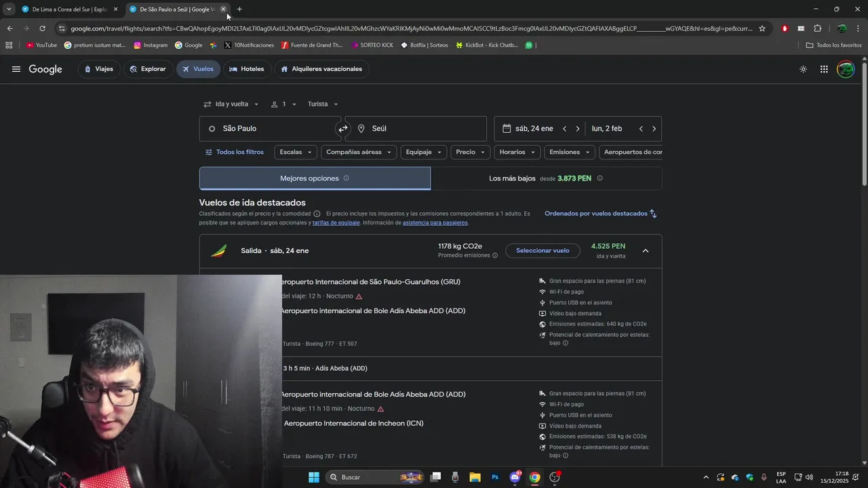Edit the Seúl destination field
868x488 pixels.
pyautogui.click(x=417, y=129)
